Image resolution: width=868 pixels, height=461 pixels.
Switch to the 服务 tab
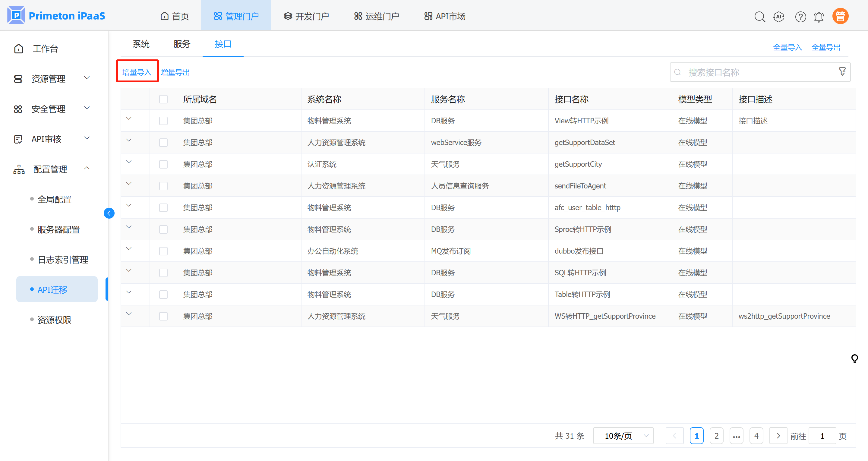tap(182, 44)
